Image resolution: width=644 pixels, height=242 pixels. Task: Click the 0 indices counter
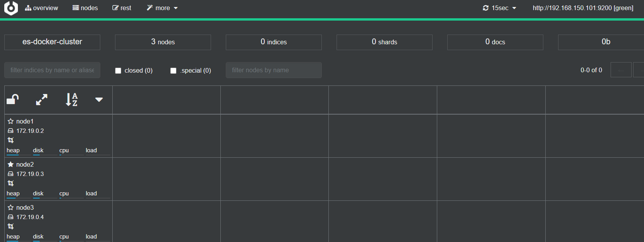274,42
